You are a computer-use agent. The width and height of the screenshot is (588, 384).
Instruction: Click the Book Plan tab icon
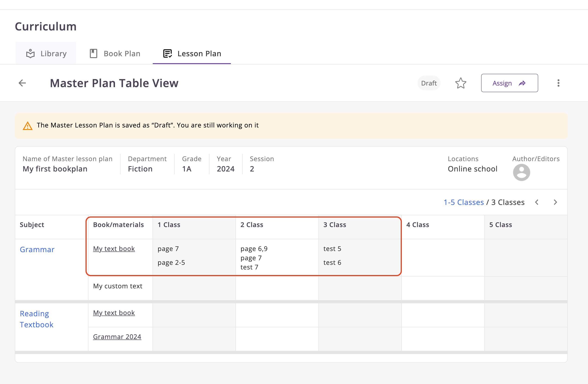click(x=93, y=53)
